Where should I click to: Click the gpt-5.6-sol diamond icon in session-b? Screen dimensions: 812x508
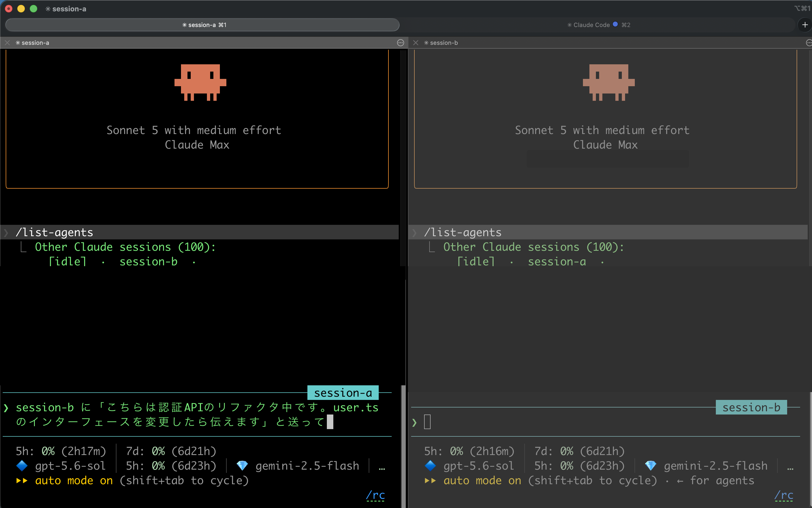click(x=430, y=466)
